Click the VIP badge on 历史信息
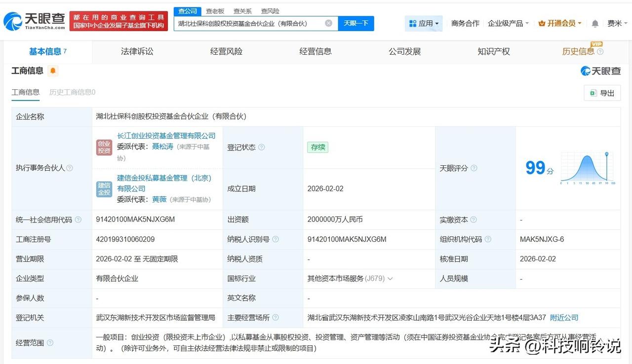The height and width of the screenshot is (364, 632). pos(596,45)
